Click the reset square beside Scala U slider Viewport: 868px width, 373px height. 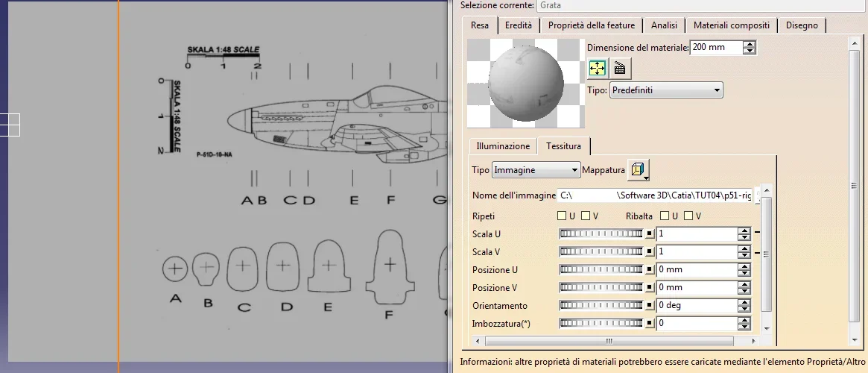pyautogui.click(x=650, y=233)
